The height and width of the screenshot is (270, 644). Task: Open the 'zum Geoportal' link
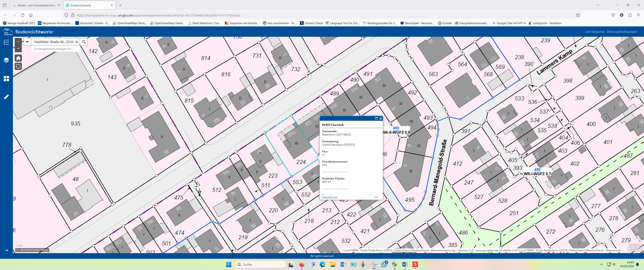pos(595,31)
